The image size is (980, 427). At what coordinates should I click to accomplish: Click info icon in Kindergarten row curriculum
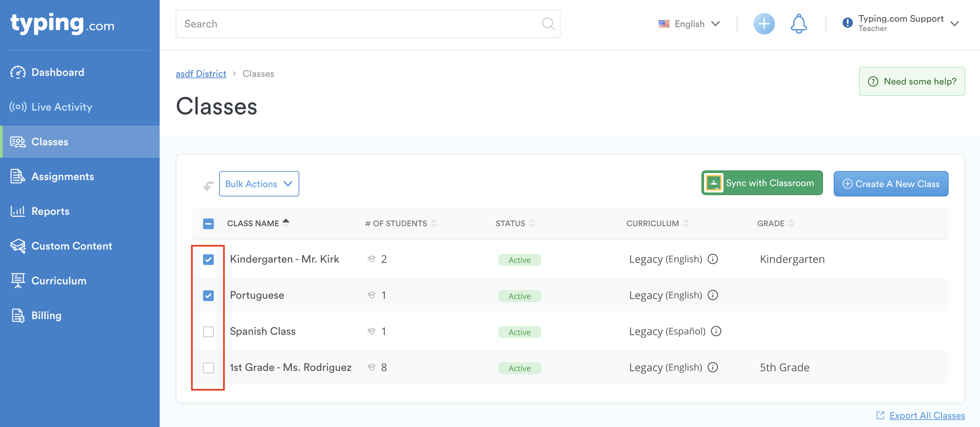pos(712,259)
